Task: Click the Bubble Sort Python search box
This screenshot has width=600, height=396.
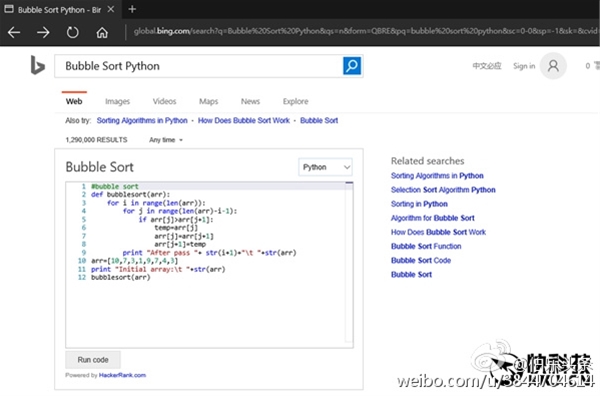Action: tap(199, 66)
